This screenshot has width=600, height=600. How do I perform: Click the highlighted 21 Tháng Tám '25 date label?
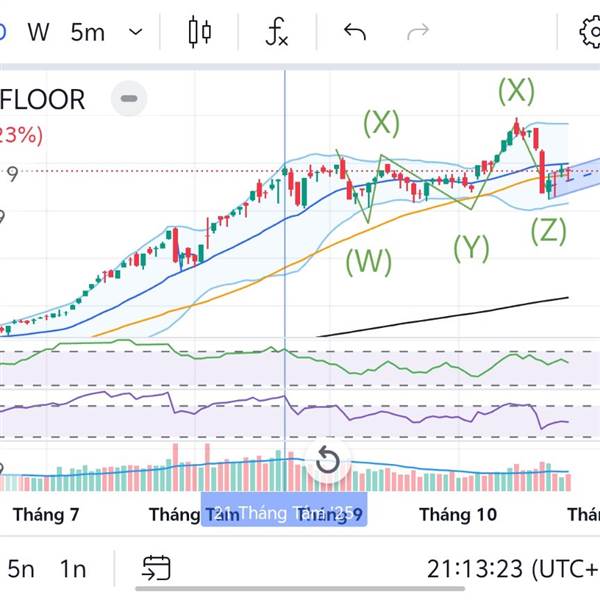(285, 514)
